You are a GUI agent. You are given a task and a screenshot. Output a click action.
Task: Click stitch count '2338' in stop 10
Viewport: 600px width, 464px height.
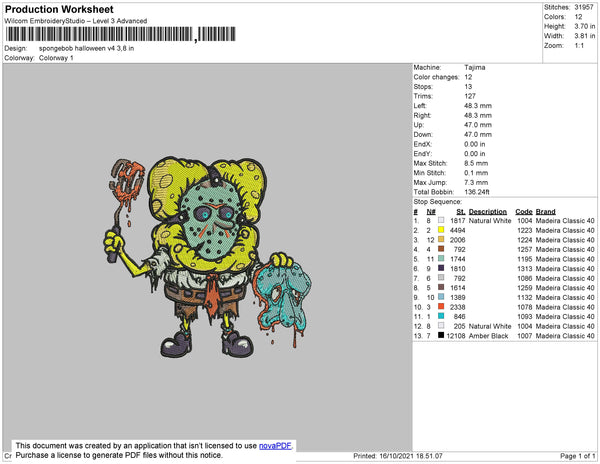point(458,307)
